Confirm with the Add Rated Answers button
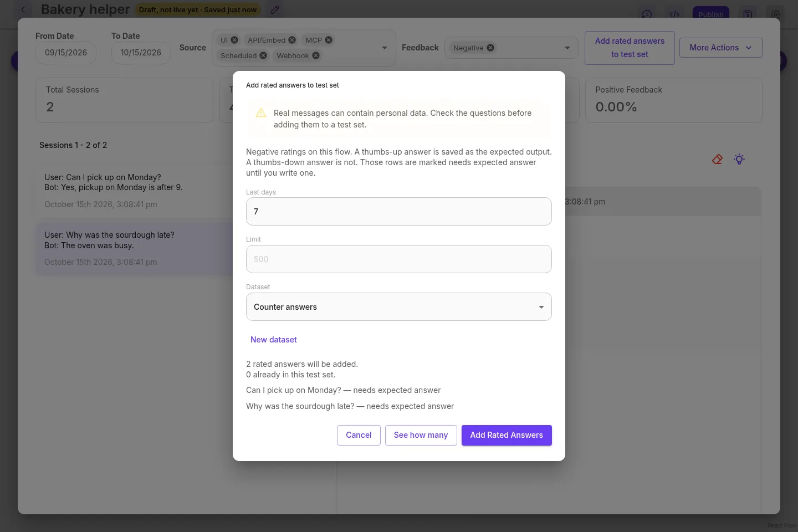798x532 pixels. point(507,435)
